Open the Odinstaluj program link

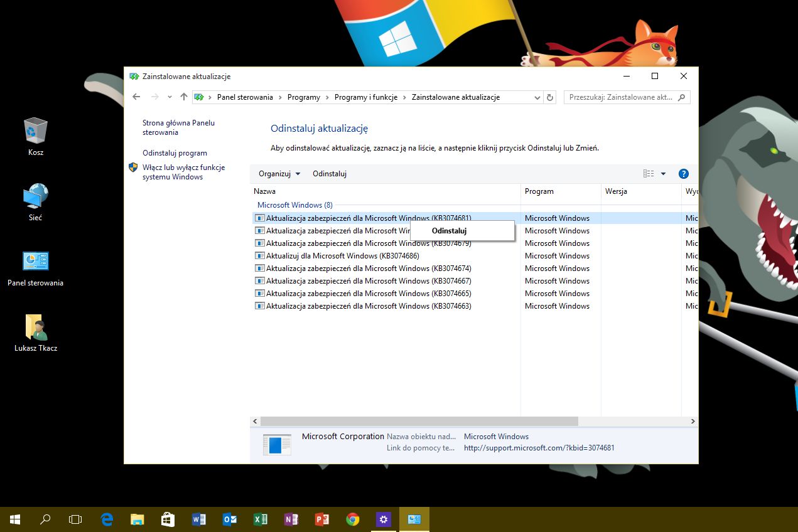point(175,153)
